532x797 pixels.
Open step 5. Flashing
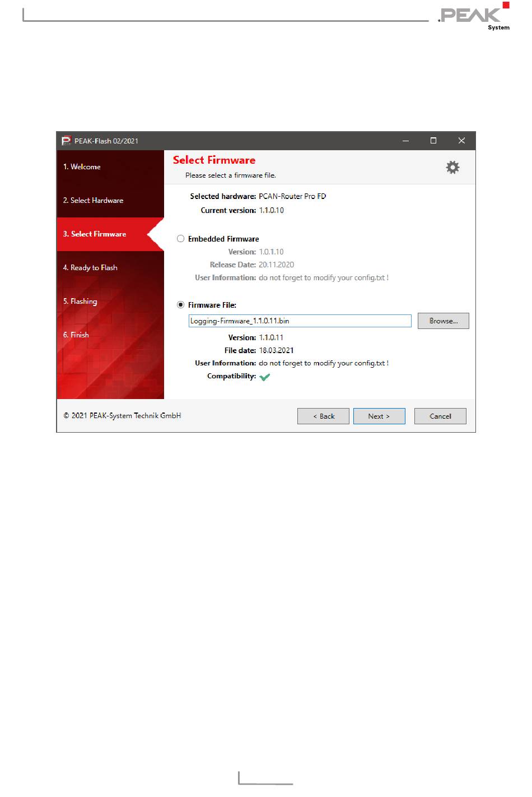click(x=110, y=302)
